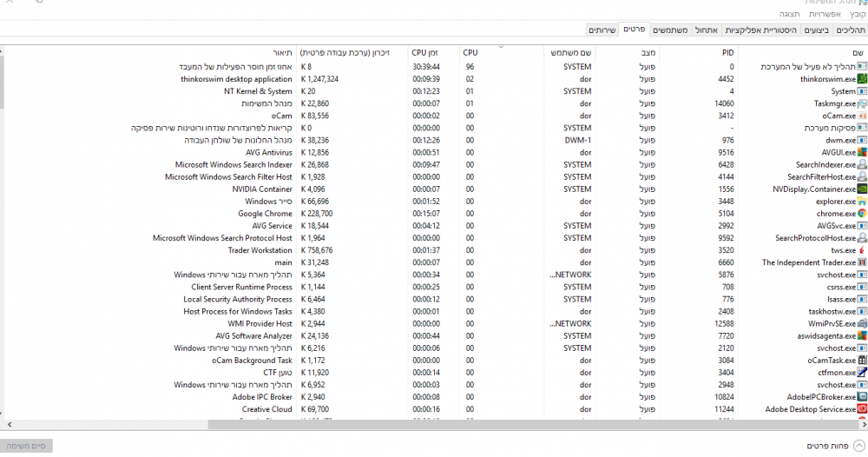This screenshot has width=868, height=457.
Task: Select the Taskmgr.exe process icon
Action: (x=862, y=103)
